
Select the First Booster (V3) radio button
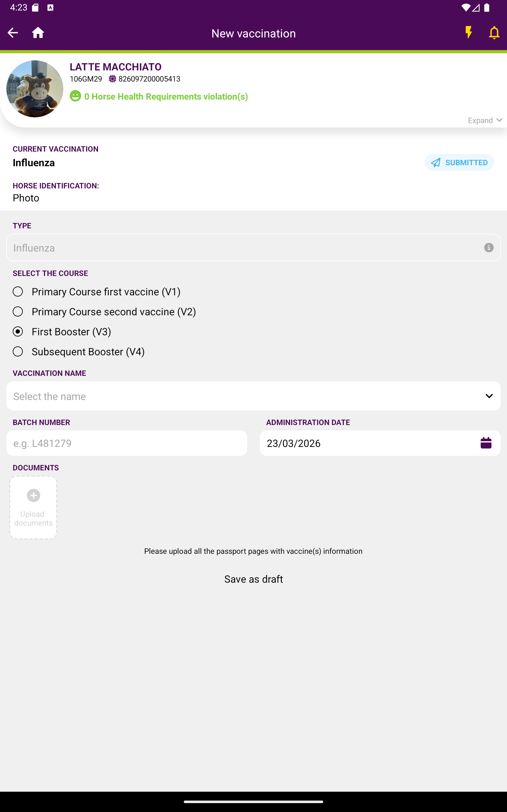point(18,331)
